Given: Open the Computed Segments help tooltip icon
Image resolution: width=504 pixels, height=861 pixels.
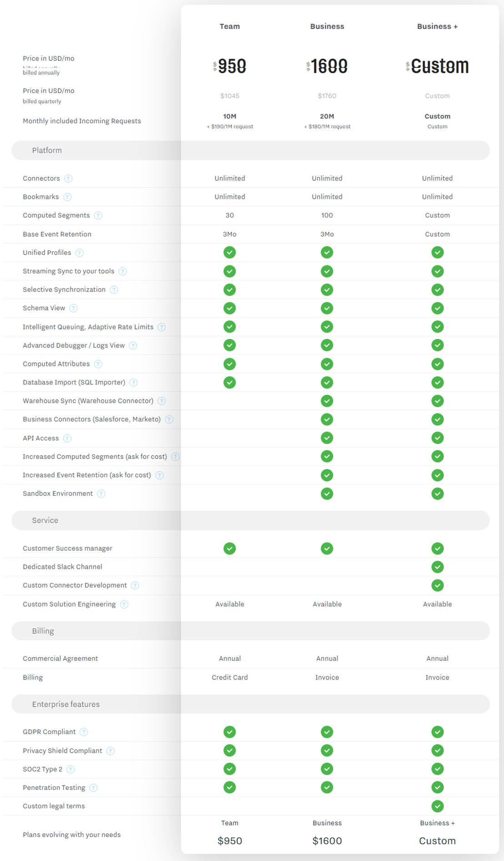Looking at the screenshot, I should (x=98, y=216).
